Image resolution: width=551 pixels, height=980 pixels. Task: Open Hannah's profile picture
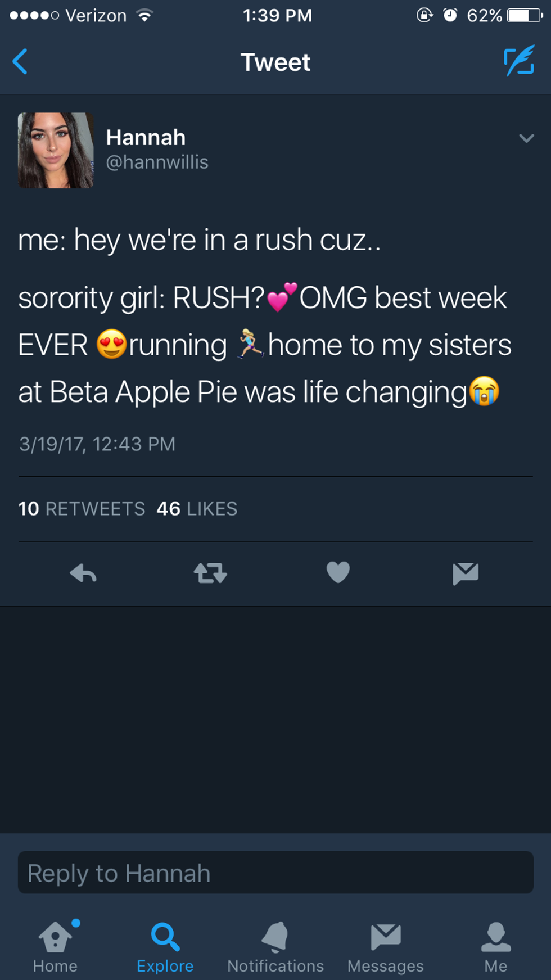[56, 150]
